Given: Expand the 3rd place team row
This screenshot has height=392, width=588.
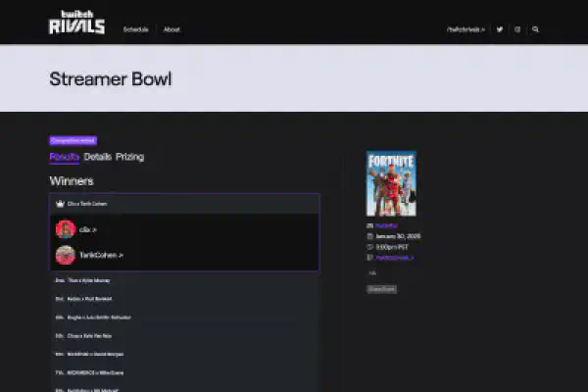Looking at the screenshot, I should coord(184,299).
